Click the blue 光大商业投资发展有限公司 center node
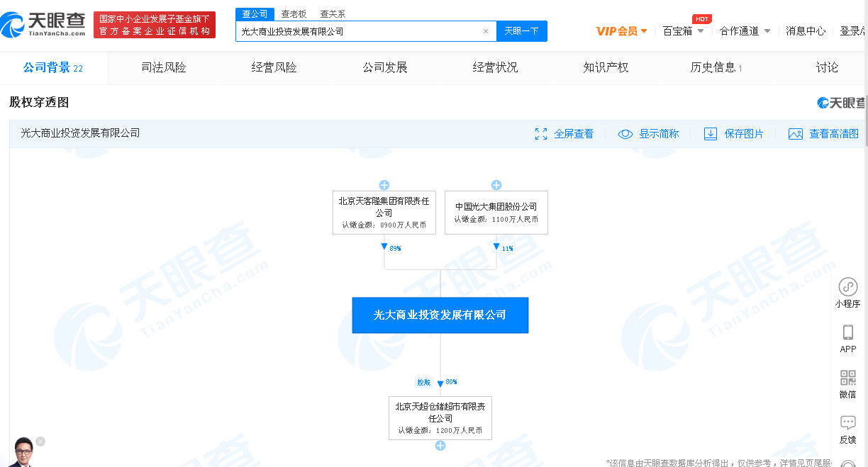 tap(440, 315)
